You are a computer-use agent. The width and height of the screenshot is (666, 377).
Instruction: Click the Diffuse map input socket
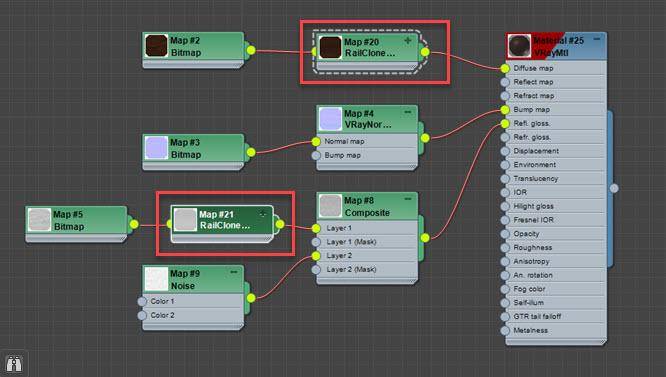[x=505, y=68]
